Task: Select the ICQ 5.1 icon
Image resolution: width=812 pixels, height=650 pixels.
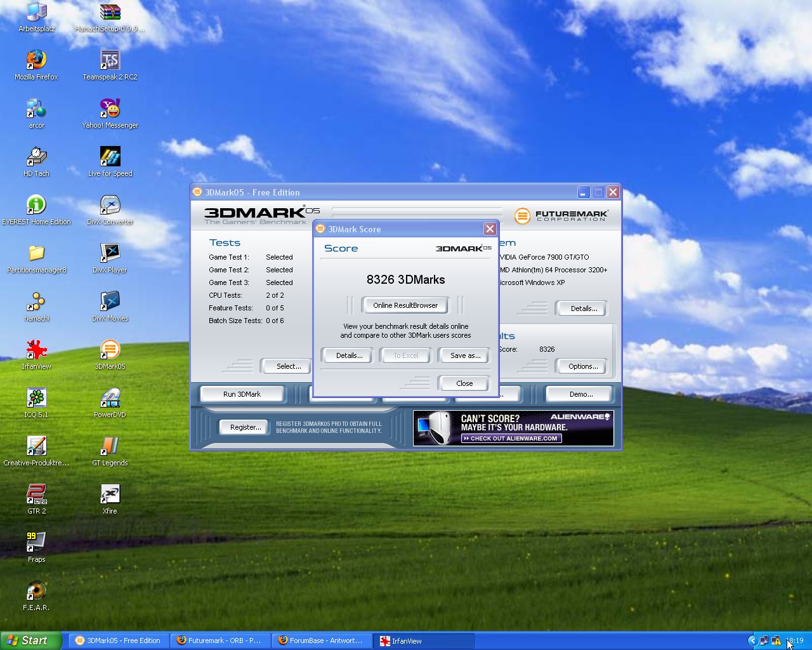Action: pos(36,403)
